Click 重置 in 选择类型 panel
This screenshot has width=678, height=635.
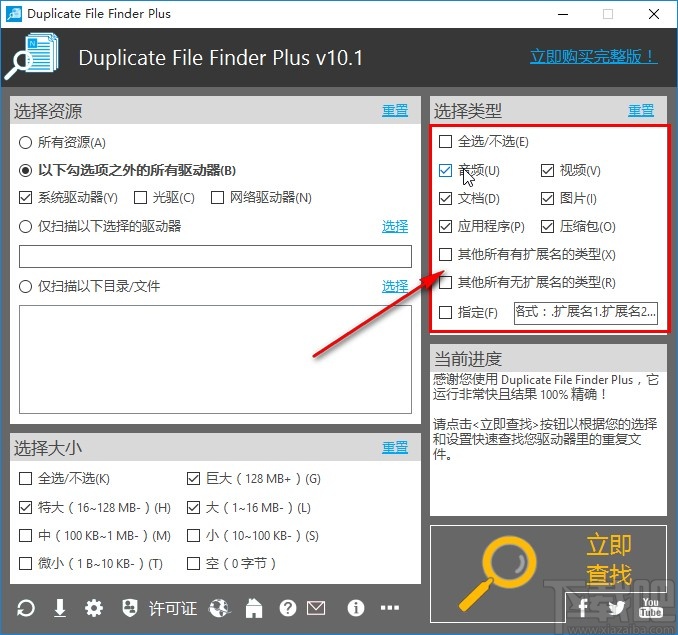pos(641,111)
